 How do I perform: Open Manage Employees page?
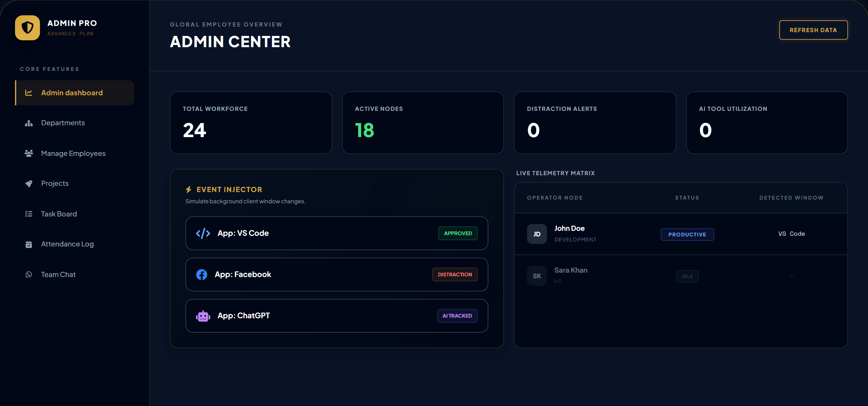[x=75, y=153]
